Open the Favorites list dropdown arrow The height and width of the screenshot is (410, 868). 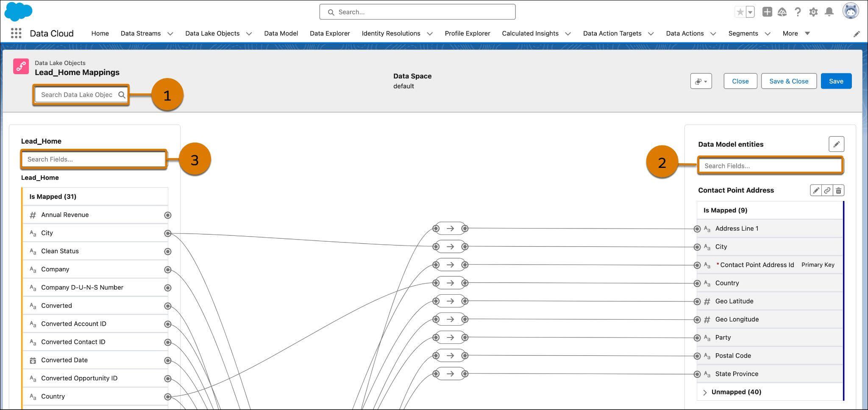click(750, 12)
